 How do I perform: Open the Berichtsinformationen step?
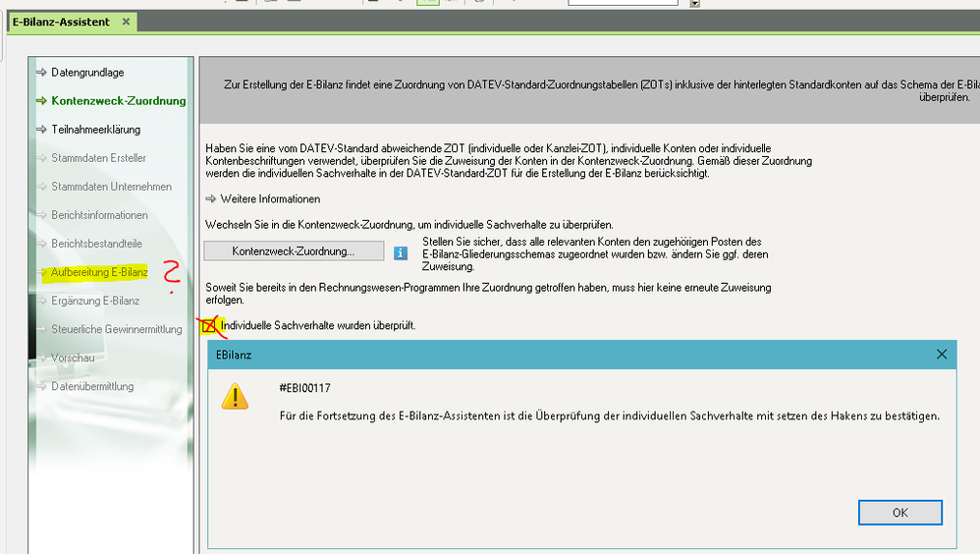point(99,215)
